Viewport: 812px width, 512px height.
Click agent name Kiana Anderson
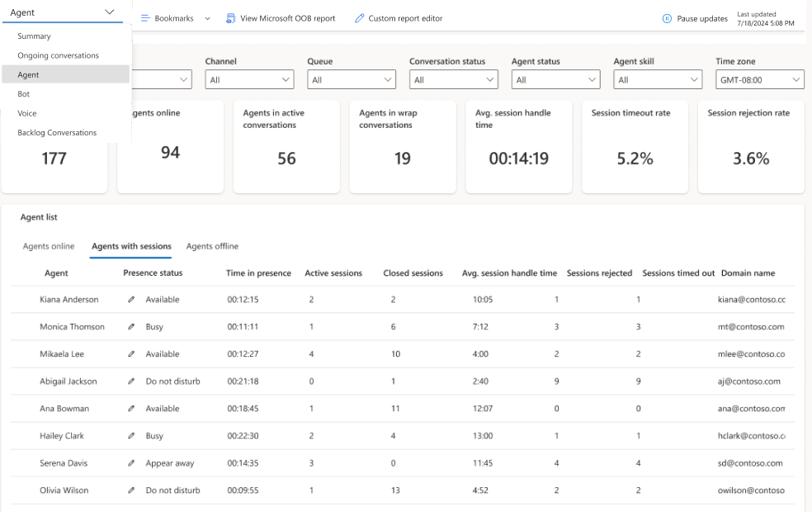(68, 300)
